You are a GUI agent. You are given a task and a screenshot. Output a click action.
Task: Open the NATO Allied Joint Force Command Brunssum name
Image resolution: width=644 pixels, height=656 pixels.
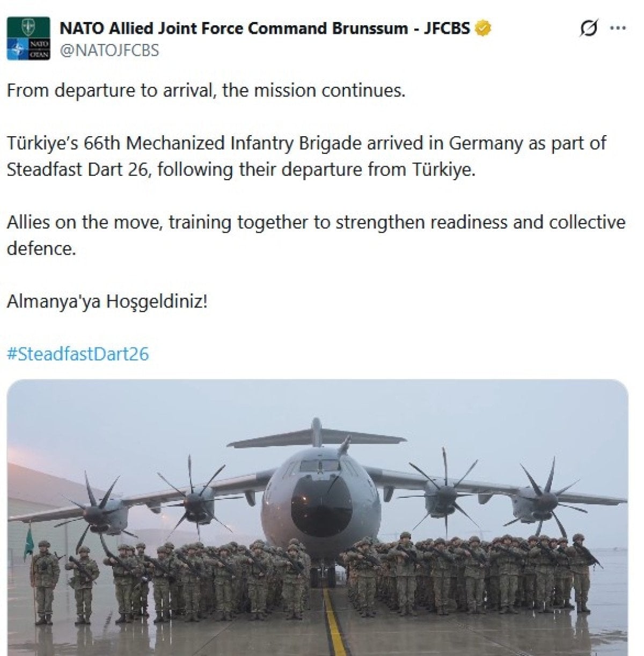265,28
